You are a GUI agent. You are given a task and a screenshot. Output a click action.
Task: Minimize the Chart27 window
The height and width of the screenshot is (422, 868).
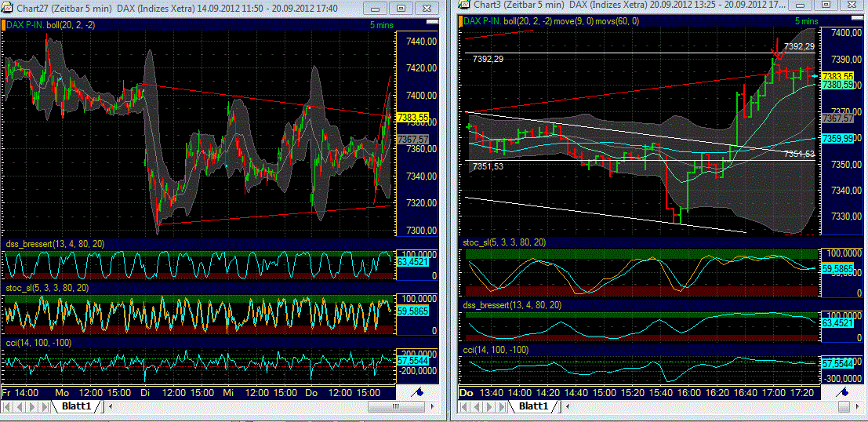(376, 9)
